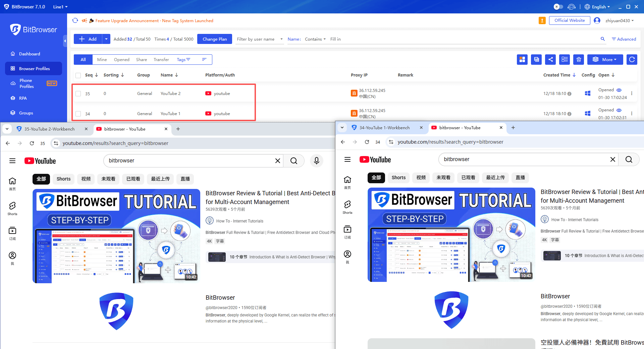Expand the arrow next to the Add button
Viewport: 644px width, 349px height.
tap(106, 39)
